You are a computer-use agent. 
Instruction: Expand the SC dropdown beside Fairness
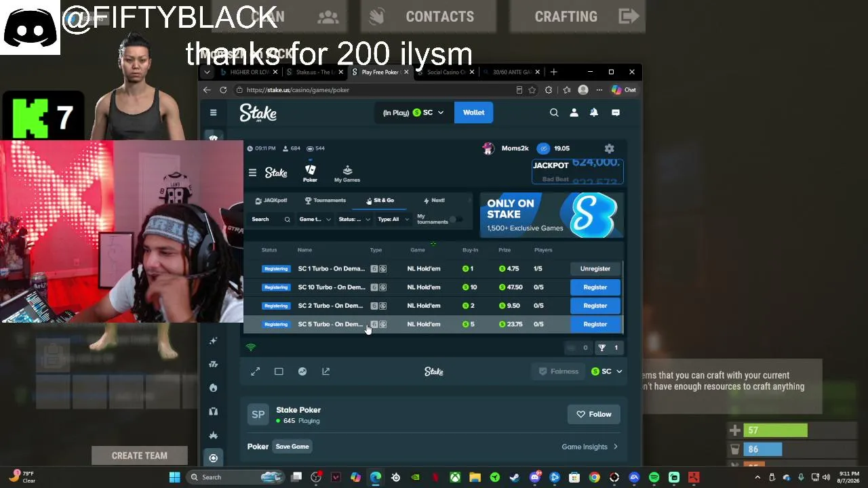click(606, 371)
